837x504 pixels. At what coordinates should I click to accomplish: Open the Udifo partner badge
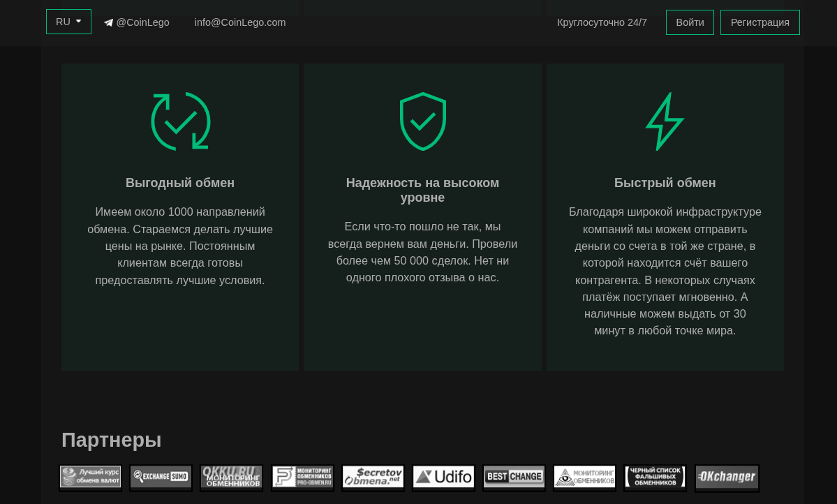(443, 477)
